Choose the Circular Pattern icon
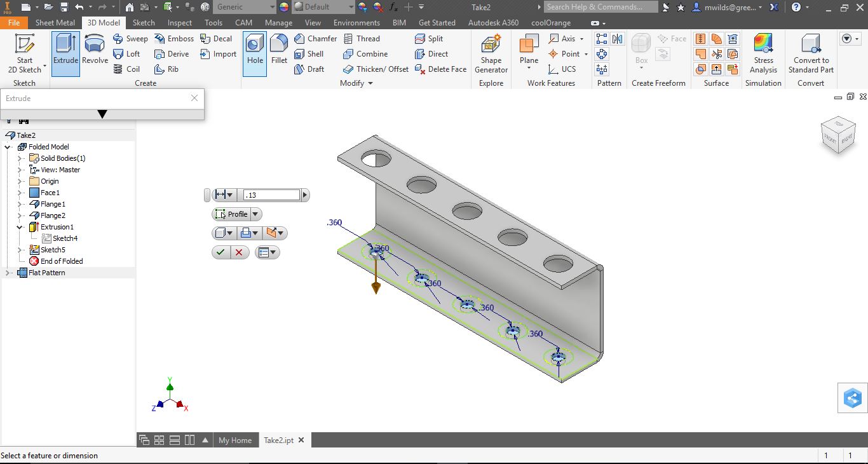This screenshot has height=464, width=868. click(602, 54)
